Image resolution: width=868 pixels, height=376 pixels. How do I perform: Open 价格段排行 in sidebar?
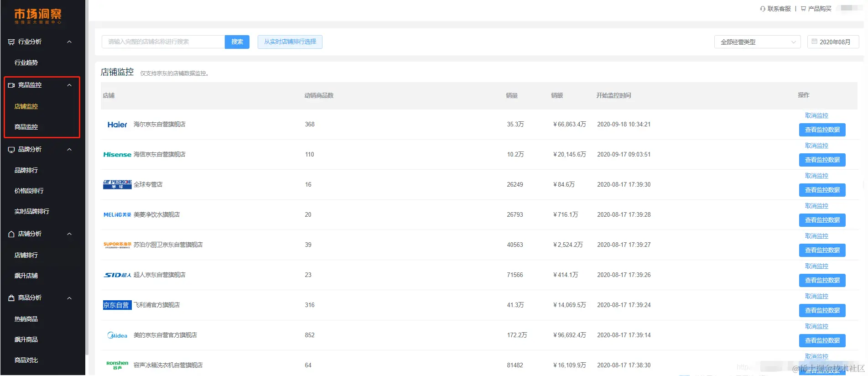pyautogui.click(x=29, y=191)
